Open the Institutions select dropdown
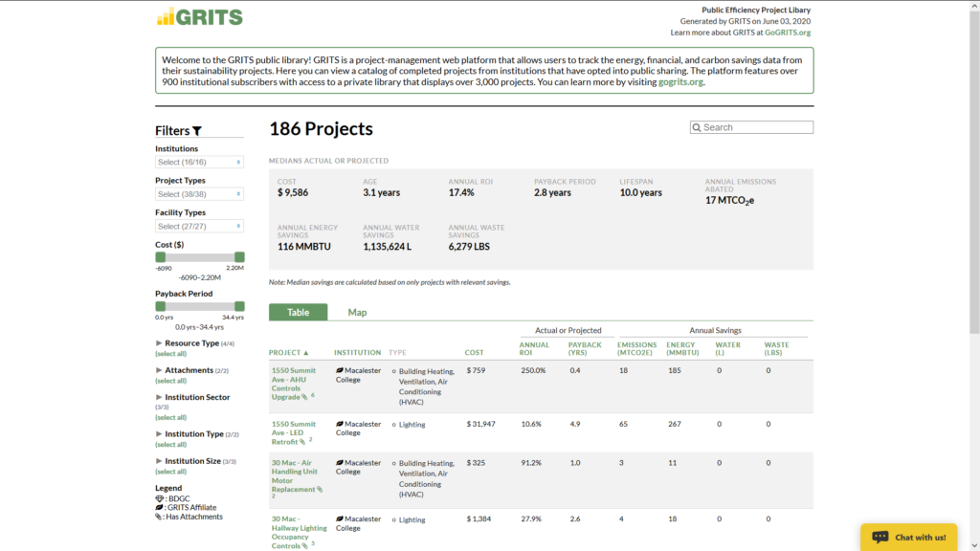Image resolution: width=980 pixels, height=551 pixels. 199,163
